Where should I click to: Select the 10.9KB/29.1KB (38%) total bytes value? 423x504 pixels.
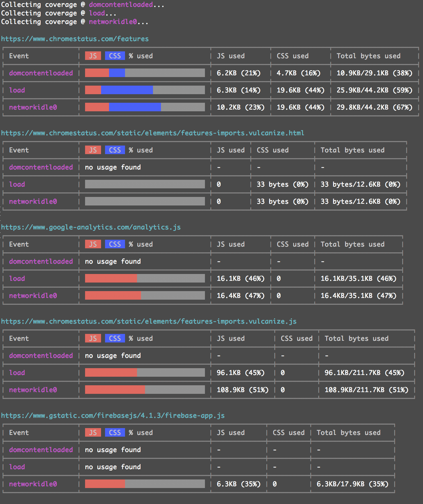tap(374, 73)
